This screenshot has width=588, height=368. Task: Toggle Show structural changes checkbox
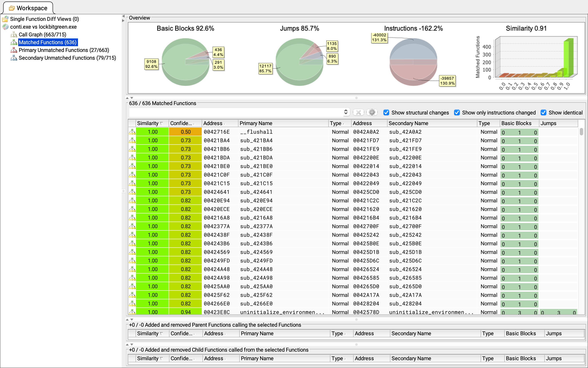click(386, 112)
